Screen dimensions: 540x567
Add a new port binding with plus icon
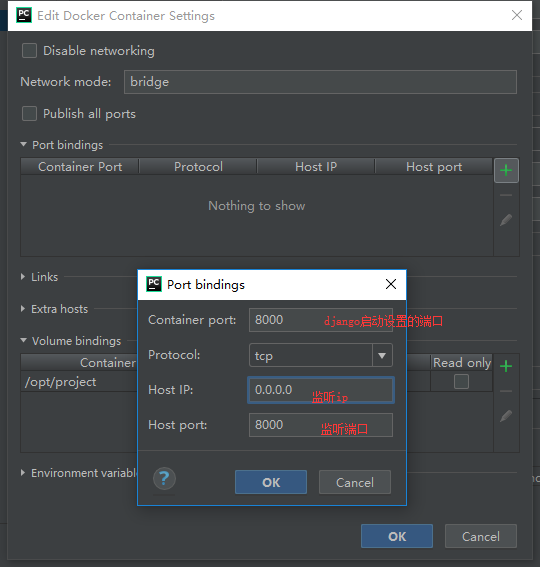coord(506,170)
